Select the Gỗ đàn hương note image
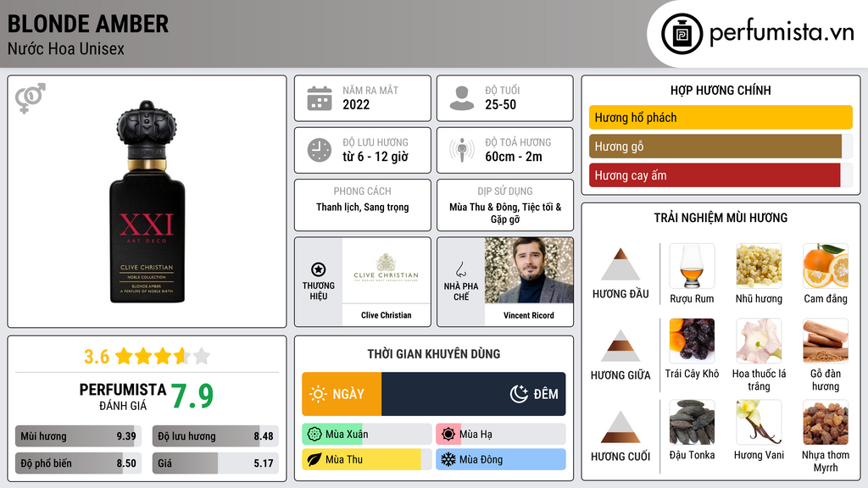The height and width of the screenshot is (488, 868). coord(826,341)
